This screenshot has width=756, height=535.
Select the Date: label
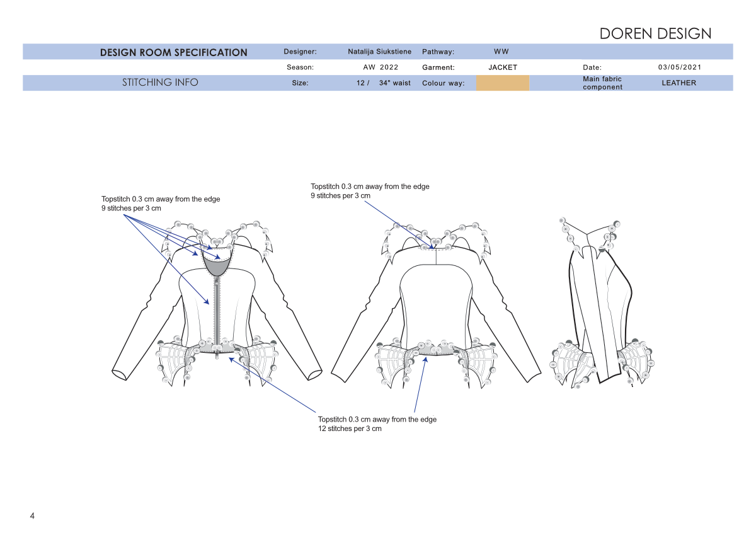[x=592, y=67]
